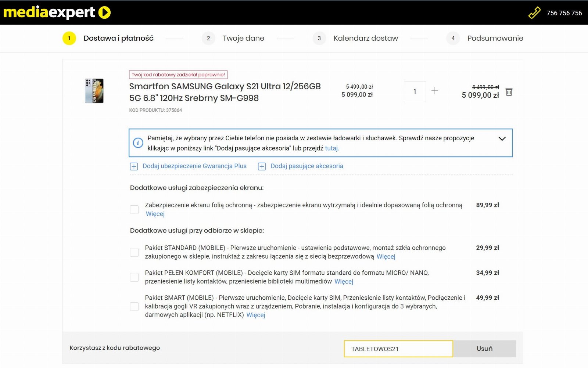Click plus icon for Gwarancja Plus insurance
Screen dimensions: 588x368
coord(134,166)
